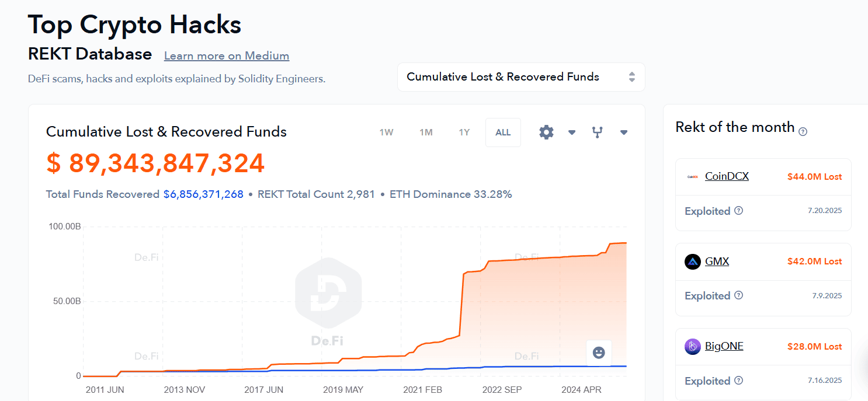Click the 2017 JUN x-axis label

[x=263, y=390]
